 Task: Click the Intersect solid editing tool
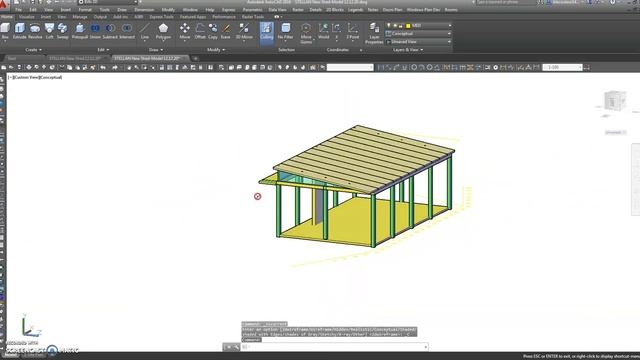click(127, 31)
